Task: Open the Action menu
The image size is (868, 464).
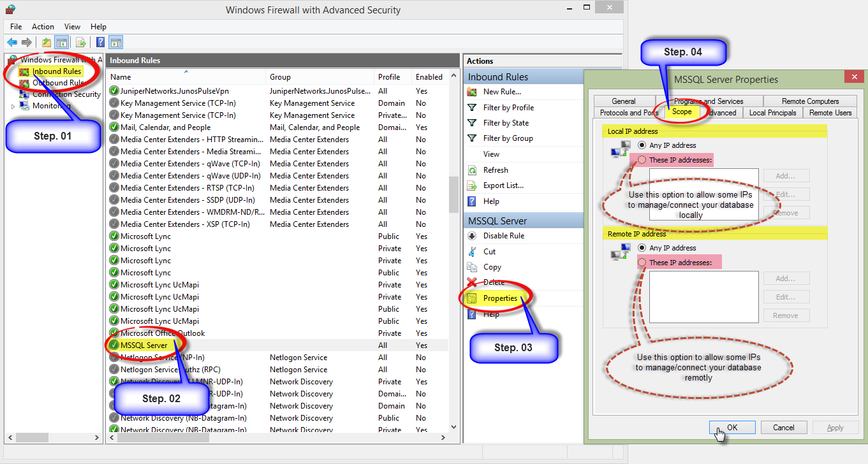Action: [x=43, y=27]
